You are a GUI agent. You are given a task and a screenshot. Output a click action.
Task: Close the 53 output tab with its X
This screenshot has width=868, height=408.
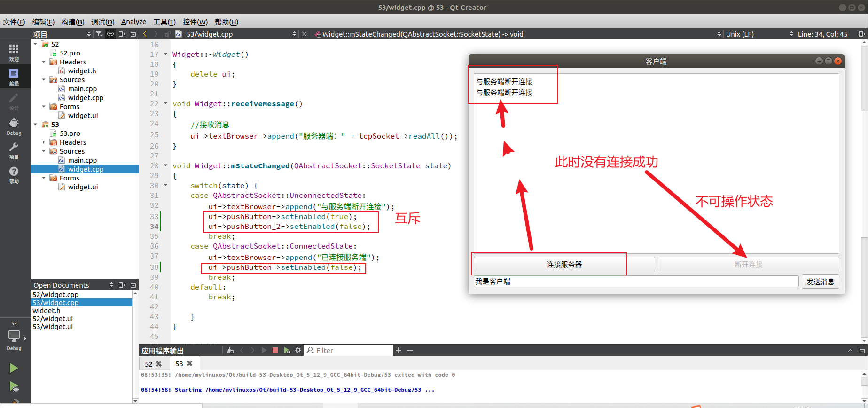(x=189, y=363)
